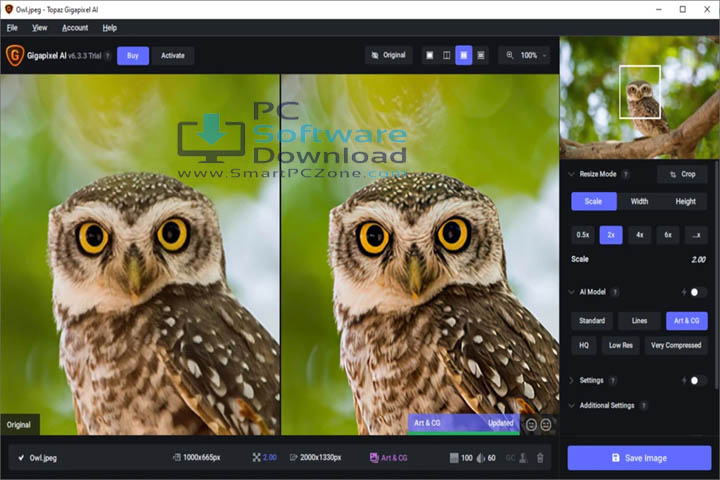
Task: Click the scale icon next to 2.00
Action: 256,457
